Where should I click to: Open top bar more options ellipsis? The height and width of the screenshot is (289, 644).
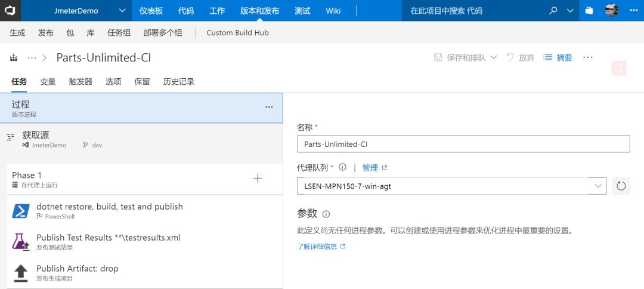pyautogui.click(x=634, y=11)
